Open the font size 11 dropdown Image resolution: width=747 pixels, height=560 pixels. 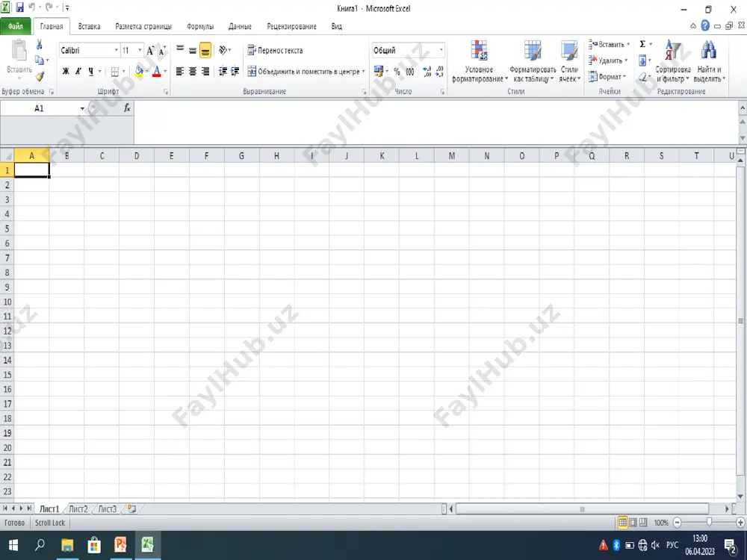(140, 51)
